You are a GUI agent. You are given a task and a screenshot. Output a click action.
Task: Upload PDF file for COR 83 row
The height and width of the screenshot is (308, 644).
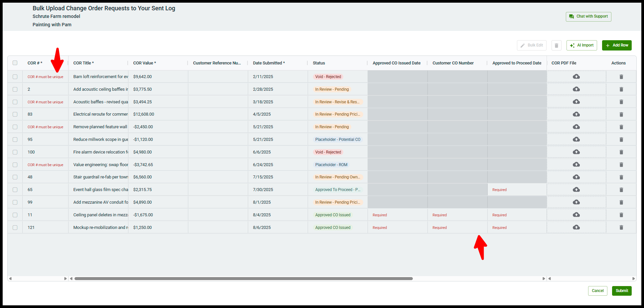click(576, 114)
